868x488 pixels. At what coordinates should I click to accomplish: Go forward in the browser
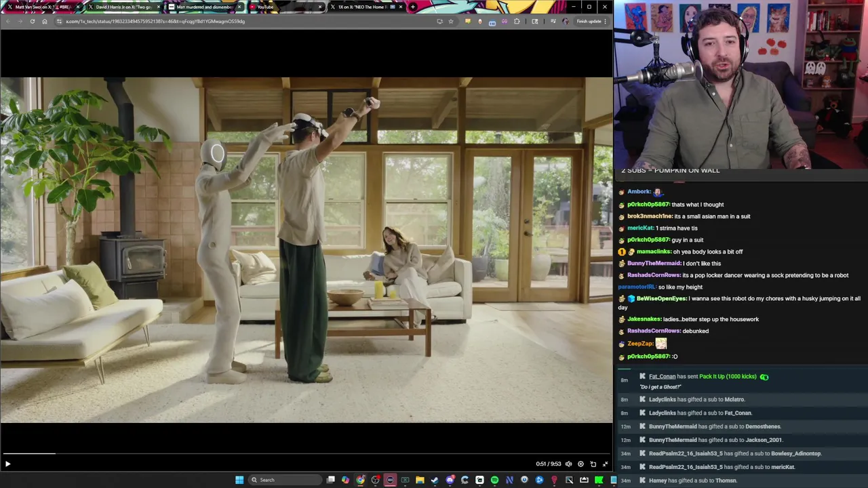(20, 21)
